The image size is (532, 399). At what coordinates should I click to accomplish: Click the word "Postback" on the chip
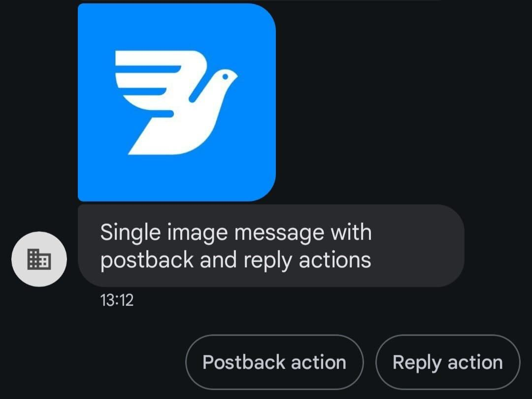click(244, 362)
